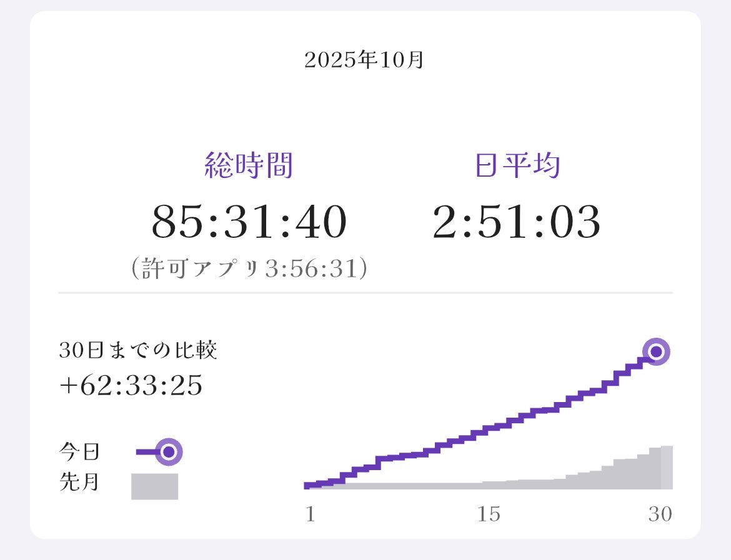Click the gray 先月 legend swatch
731x560 pixels.
point(154,486)
